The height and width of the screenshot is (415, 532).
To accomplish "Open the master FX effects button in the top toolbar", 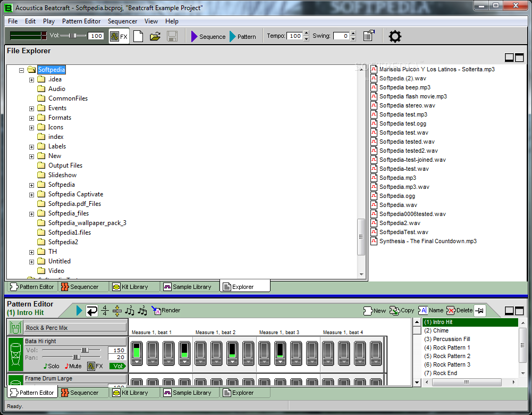I will (119, 36).
